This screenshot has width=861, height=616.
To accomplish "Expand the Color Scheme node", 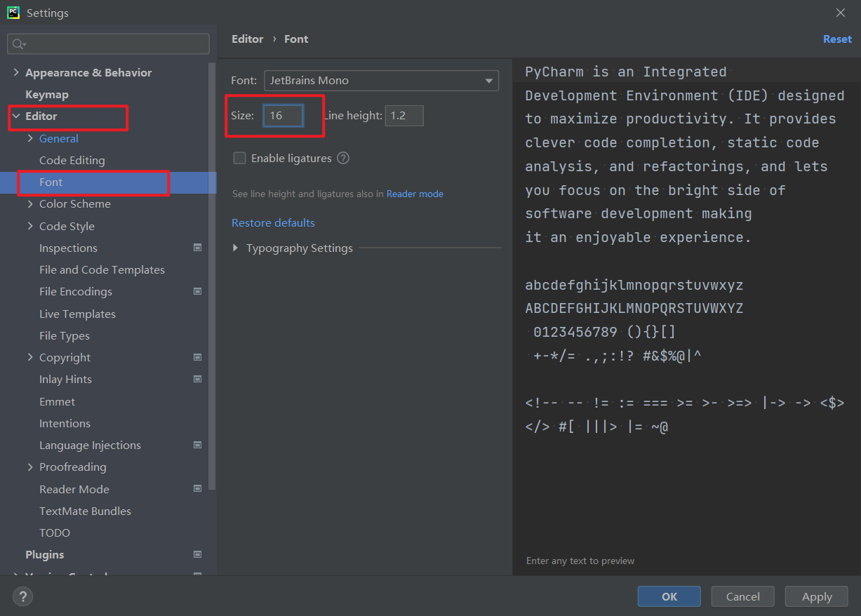I will [x=30, y=203].
